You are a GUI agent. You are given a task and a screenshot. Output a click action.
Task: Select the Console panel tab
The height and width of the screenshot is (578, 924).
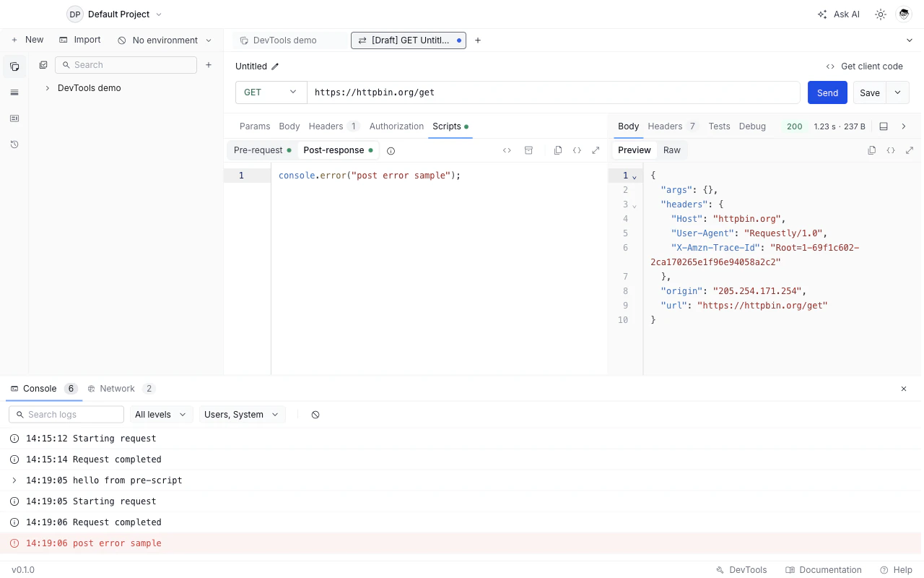[43, 389]
